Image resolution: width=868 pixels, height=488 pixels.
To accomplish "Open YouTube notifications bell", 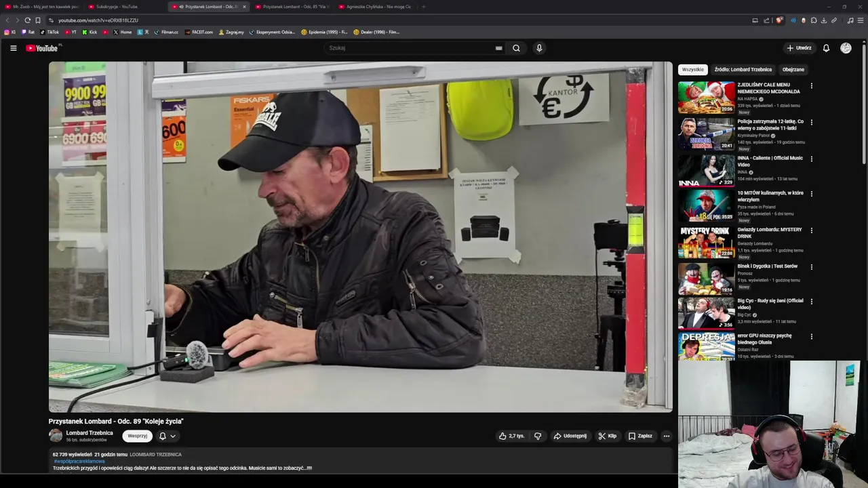I will pos(826,48).
